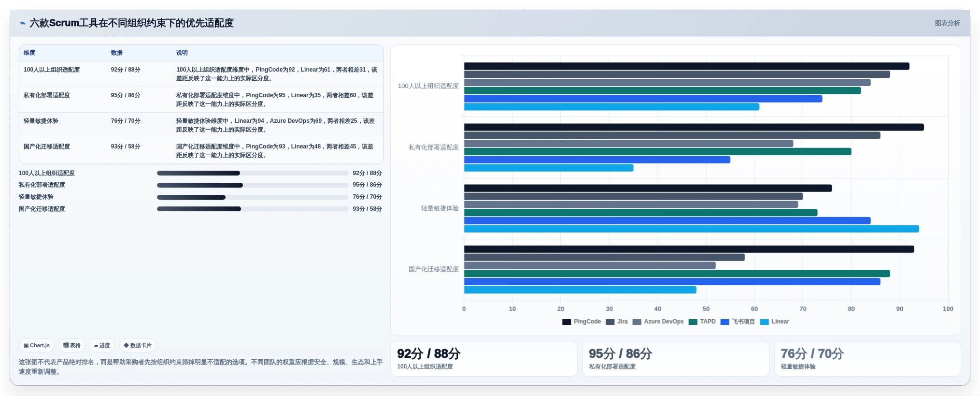This screenshot has width=980, height=396.
Task: Click the footnote paragraph about 组织约束
Action: (201, 367)
